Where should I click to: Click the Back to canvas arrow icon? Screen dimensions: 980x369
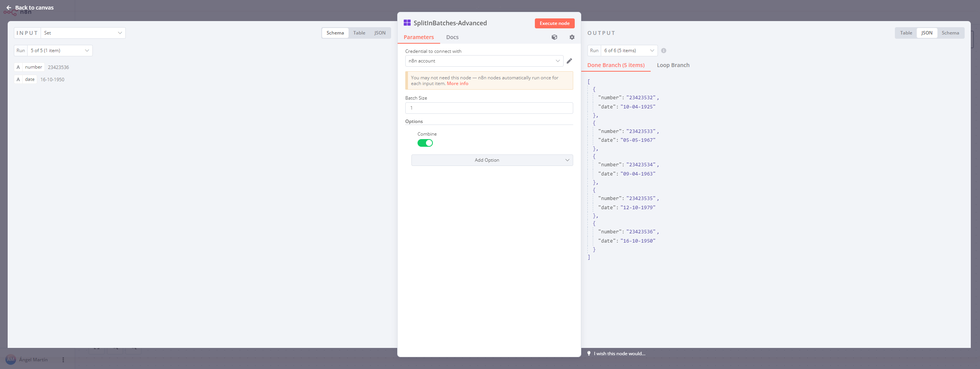click(9, 8)
